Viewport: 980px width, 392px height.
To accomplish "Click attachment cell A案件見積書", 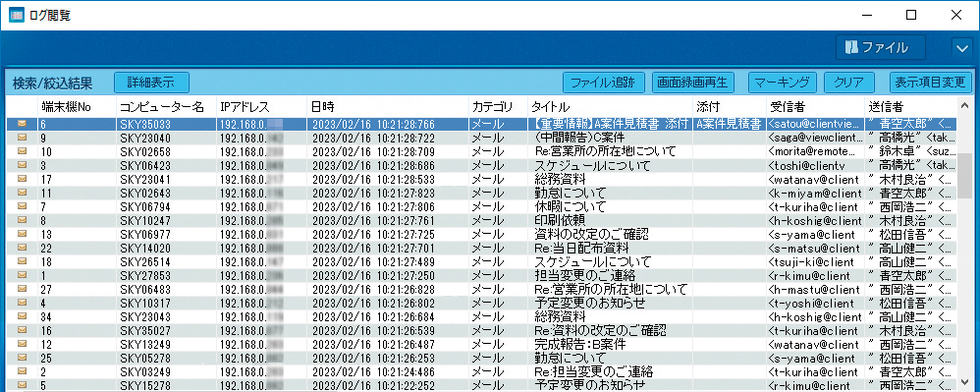I will pos(729,124).
